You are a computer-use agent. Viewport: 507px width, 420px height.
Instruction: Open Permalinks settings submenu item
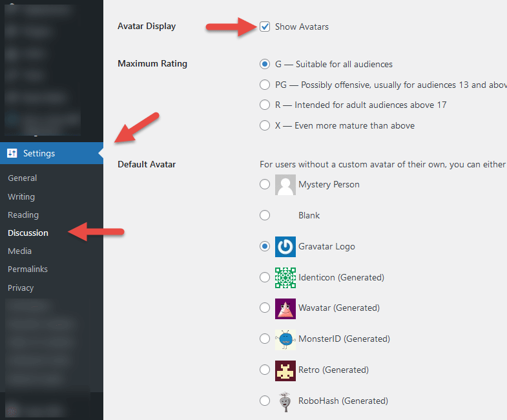tap(28, 269)
